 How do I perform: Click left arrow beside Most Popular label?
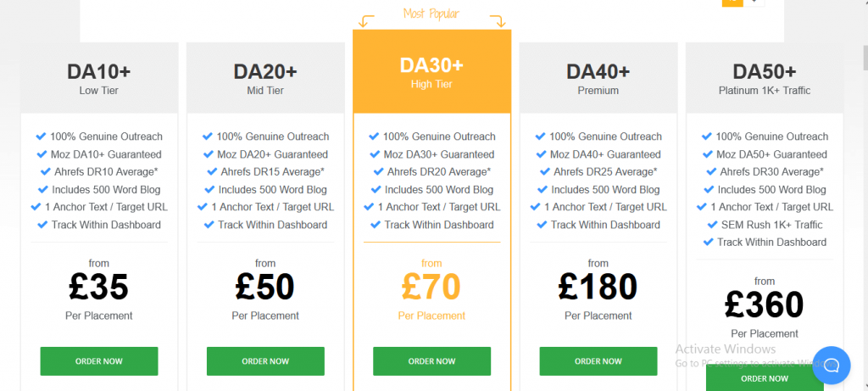coord(366,21)
